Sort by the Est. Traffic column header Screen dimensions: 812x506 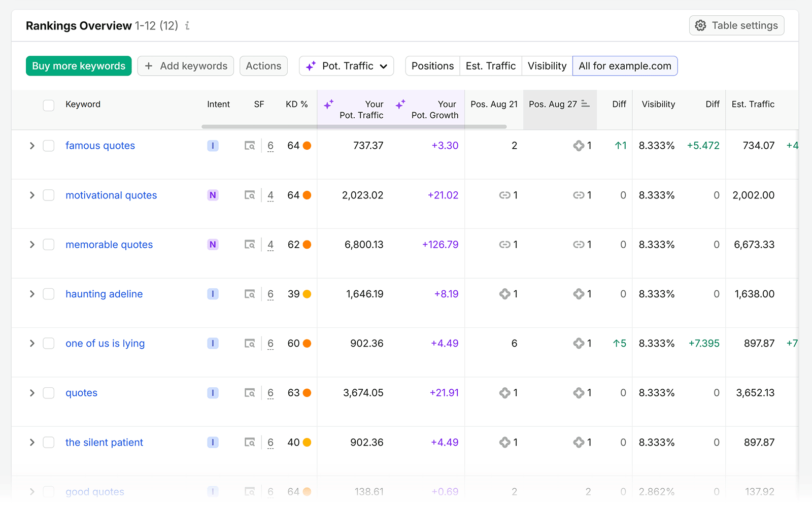753,104
